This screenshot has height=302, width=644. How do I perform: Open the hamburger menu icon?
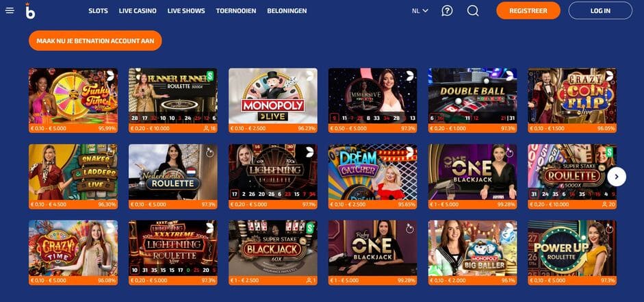(10, 11)
